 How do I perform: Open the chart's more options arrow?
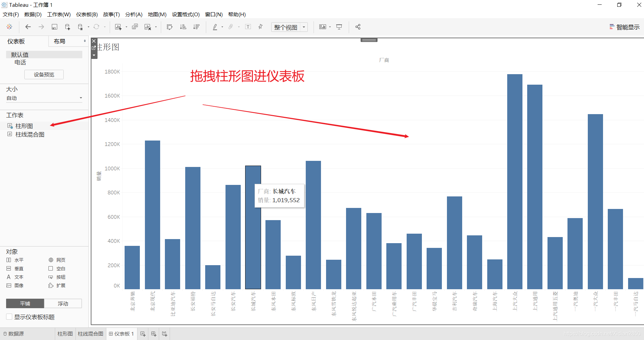[x=94, y=55]
